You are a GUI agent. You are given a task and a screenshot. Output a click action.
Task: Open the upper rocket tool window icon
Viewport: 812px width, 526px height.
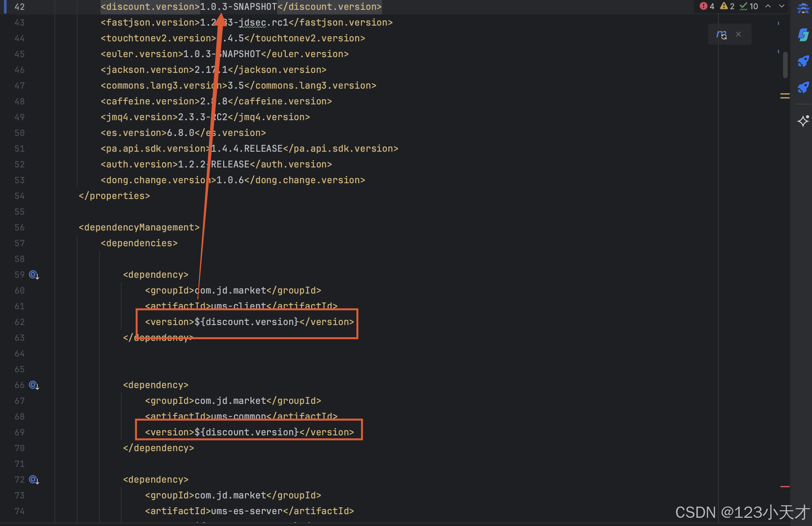803,61
